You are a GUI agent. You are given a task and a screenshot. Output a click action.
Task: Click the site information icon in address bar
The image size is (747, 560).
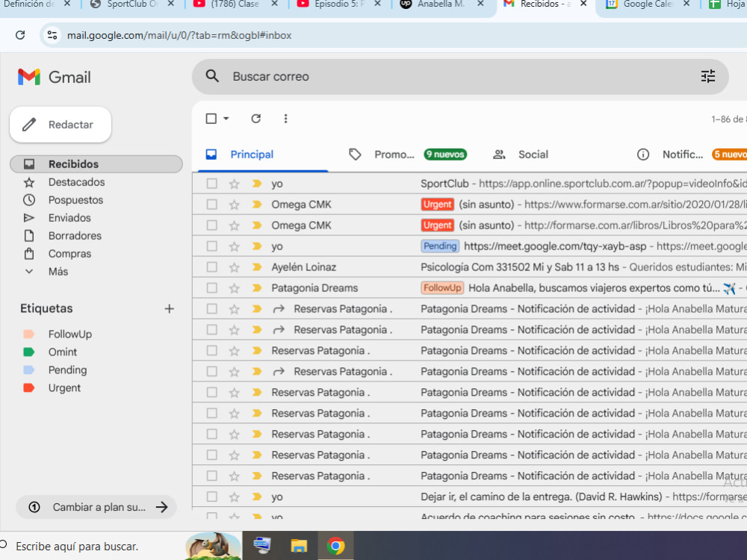(52, 35)
